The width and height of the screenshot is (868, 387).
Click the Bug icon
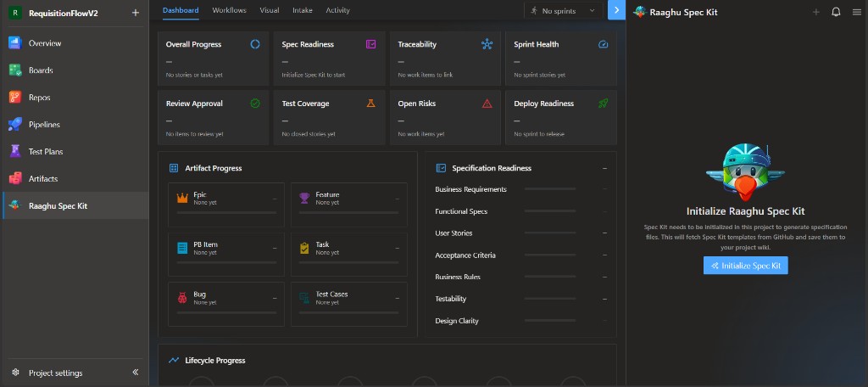(x=183, y=298)
